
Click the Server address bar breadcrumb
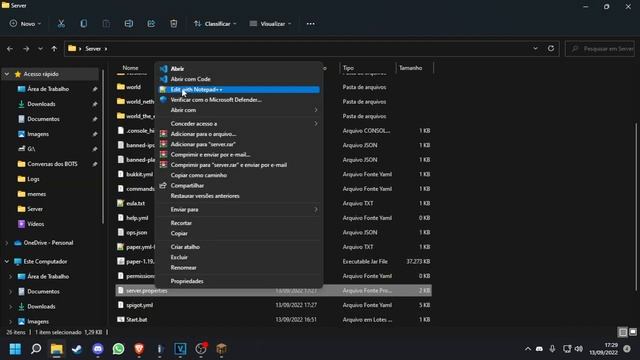pyautogui.click(x=93, y=49)
